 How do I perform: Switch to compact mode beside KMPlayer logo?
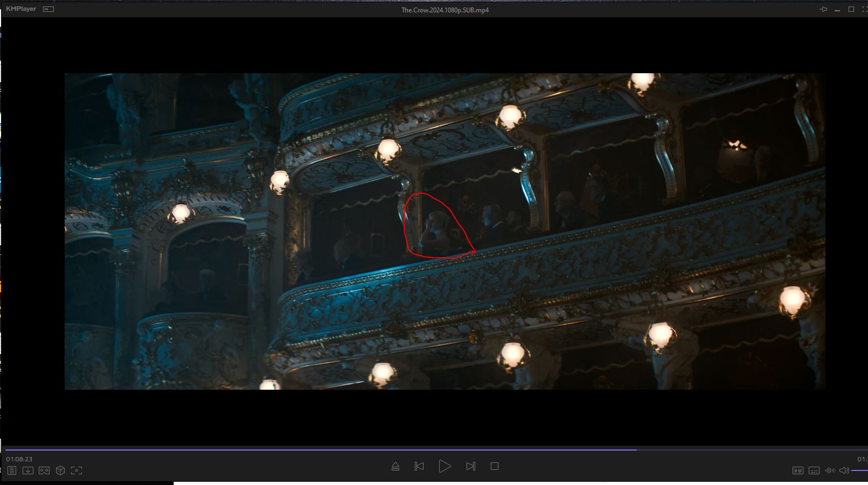pos(48,9)
